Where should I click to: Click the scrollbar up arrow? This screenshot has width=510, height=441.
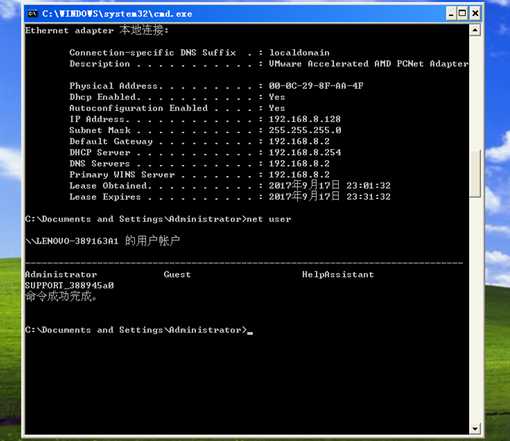pyautogui.click(x=475, y=30)
